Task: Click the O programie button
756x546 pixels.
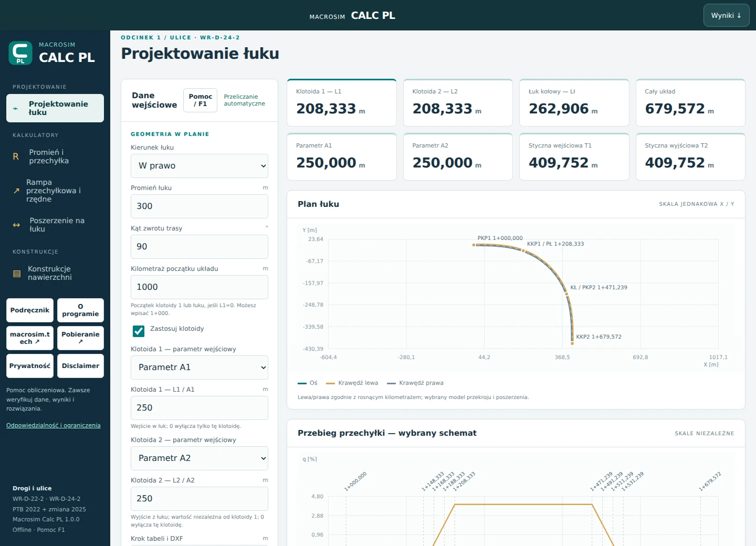Action: tap(80, 310)
